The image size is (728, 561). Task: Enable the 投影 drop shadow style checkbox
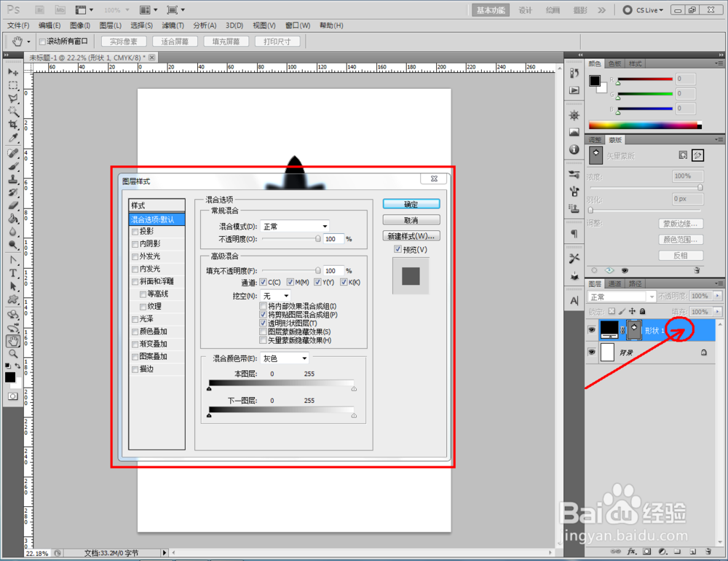[x=135, y=231]
